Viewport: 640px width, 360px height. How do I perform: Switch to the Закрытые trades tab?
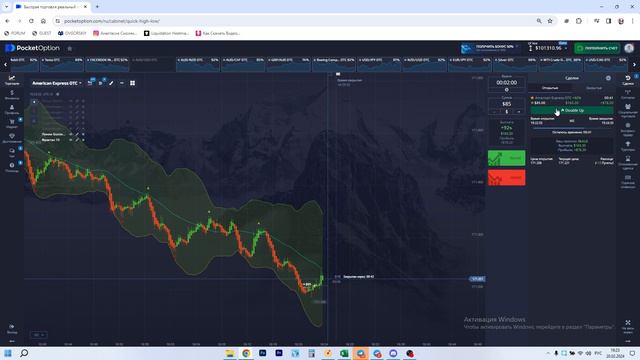click(x=593, y=88)
